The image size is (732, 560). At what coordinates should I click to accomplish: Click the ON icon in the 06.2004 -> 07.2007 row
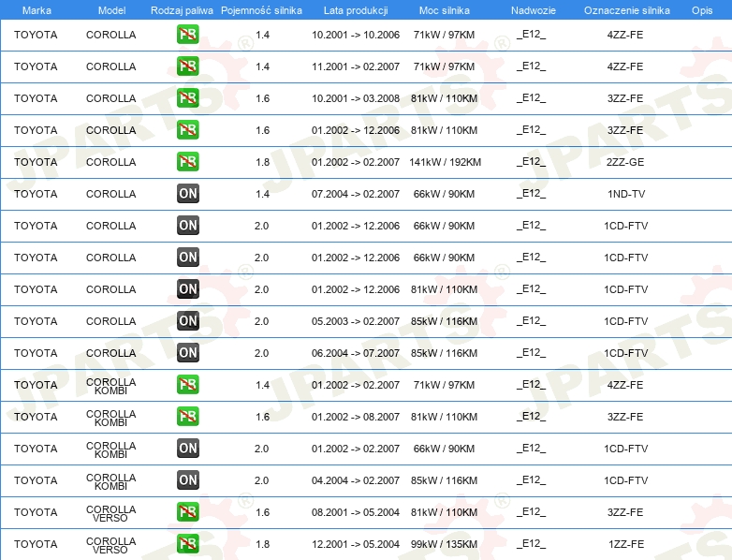click(x=187, y=353)
